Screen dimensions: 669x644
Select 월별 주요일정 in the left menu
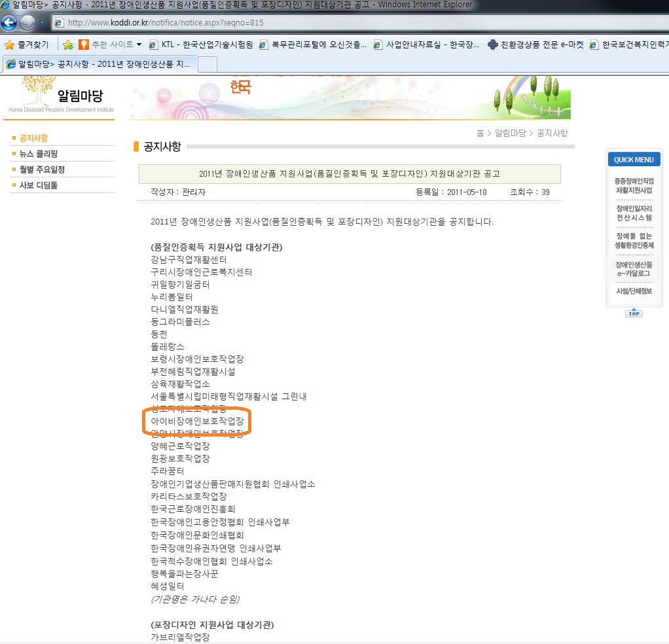(43, 170)
